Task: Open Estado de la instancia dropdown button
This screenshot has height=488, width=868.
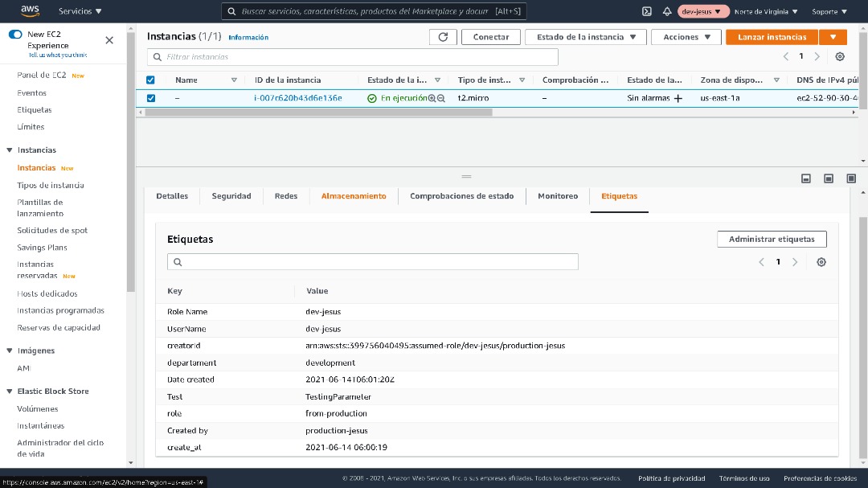Action: 586,37
